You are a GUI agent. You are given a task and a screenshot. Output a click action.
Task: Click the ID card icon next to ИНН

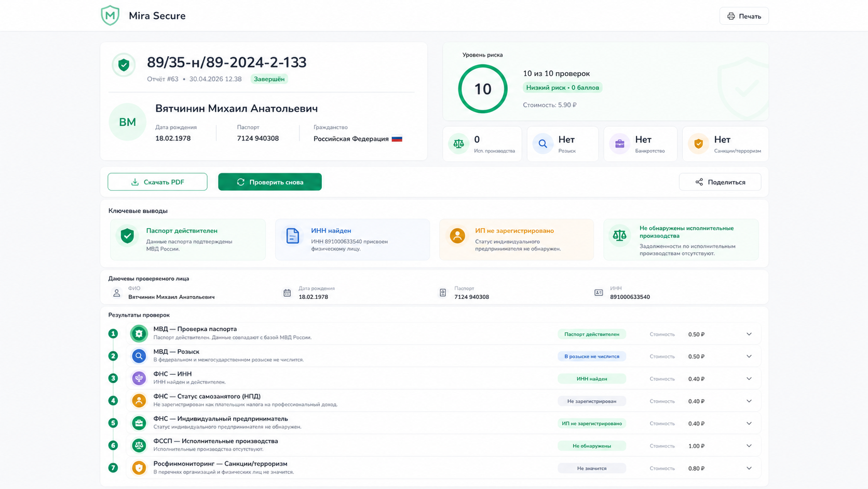[599, 293]
